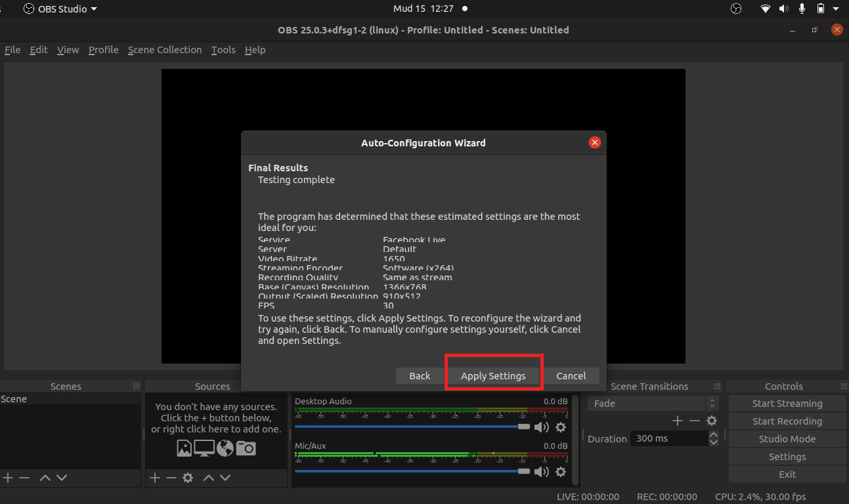Click Start Recording button
This screenshot has width=849, height=504.
(x=787, y=421)
